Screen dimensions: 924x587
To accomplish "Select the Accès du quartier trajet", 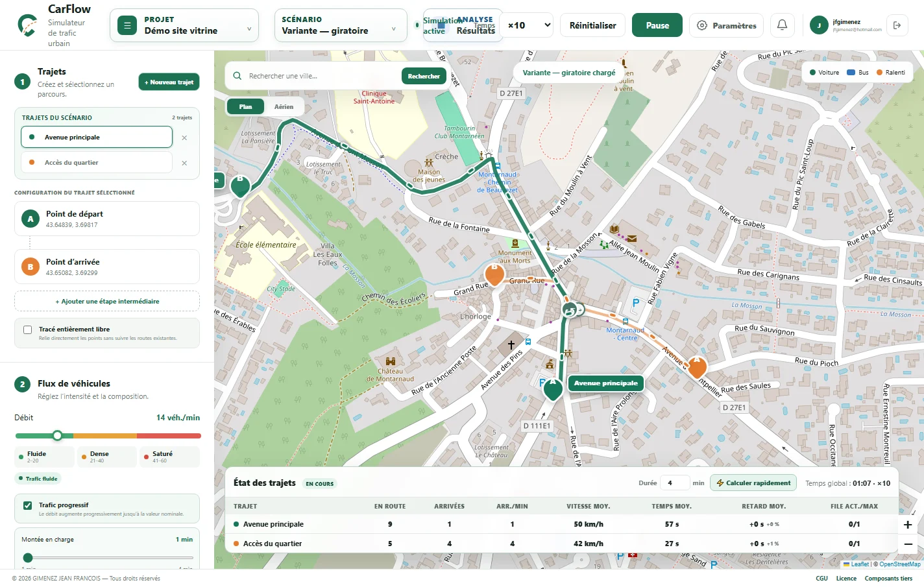I will tap(97, 163).
